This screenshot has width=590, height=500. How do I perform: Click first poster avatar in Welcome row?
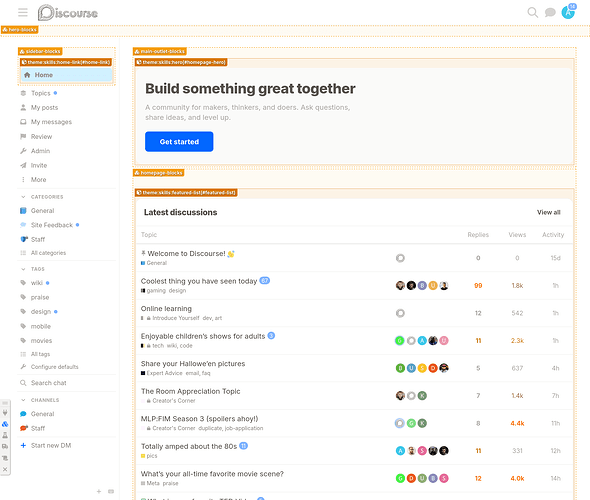400,258
